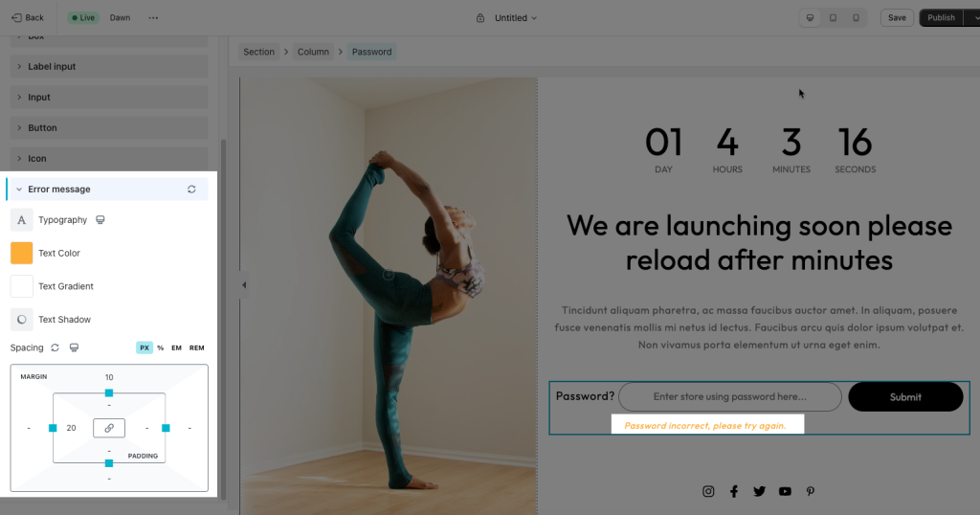Viewport: 980px width, 515px height.
Task: Click device icon next to Spacing
Action: point(74,347)
